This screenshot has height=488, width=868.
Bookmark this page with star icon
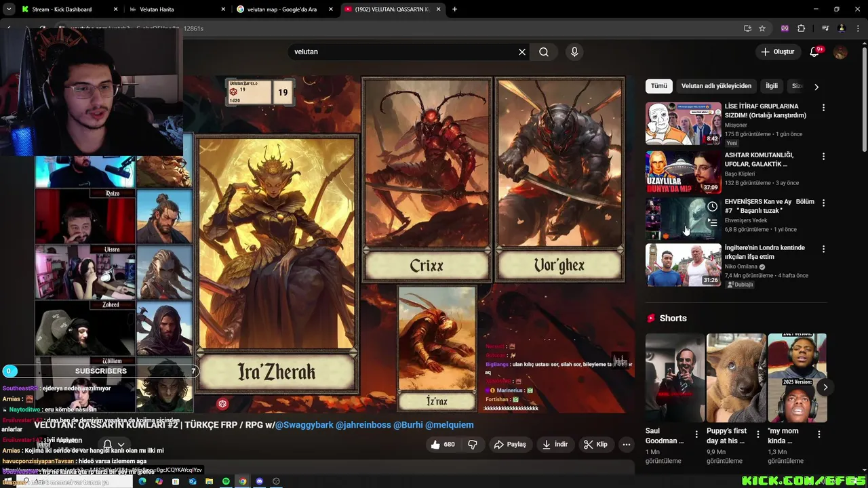[762, 28]
